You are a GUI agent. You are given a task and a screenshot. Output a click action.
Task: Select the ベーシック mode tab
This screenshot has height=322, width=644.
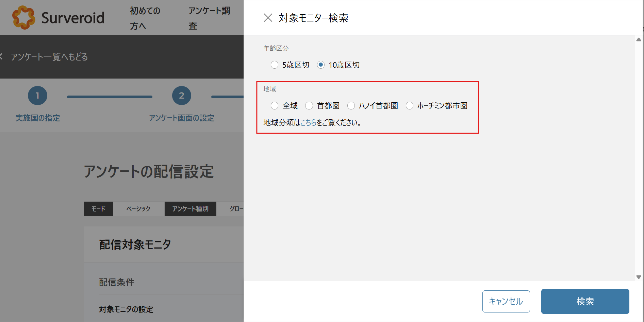(x=138, y=209)
